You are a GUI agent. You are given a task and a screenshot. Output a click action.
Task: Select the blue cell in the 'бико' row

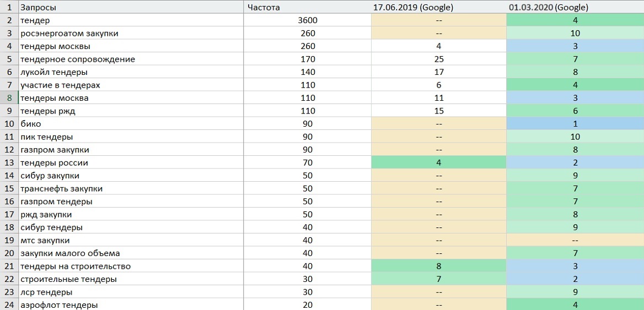tap(575, 123)
